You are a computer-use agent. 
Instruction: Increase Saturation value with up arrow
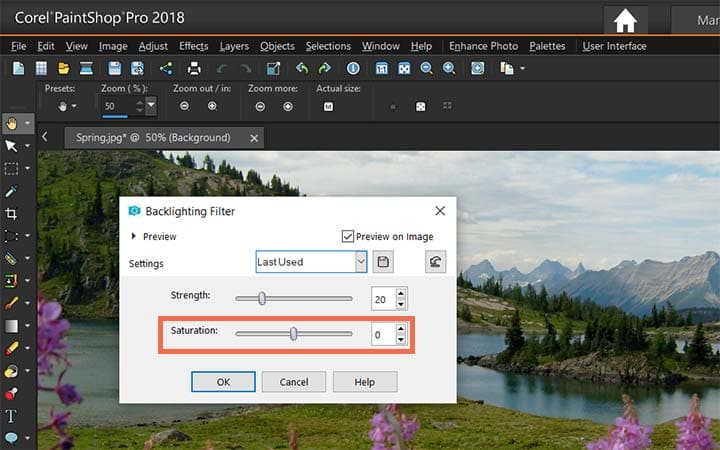(401, 329)
